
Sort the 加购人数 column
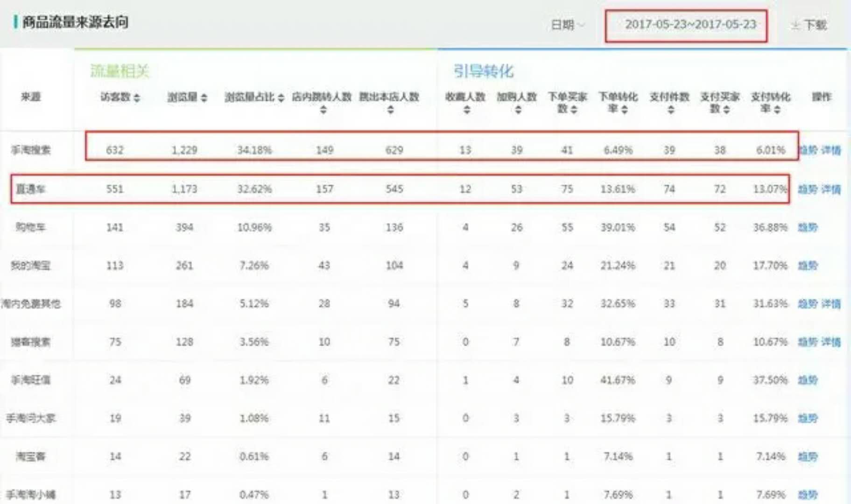tap(518, 110)
